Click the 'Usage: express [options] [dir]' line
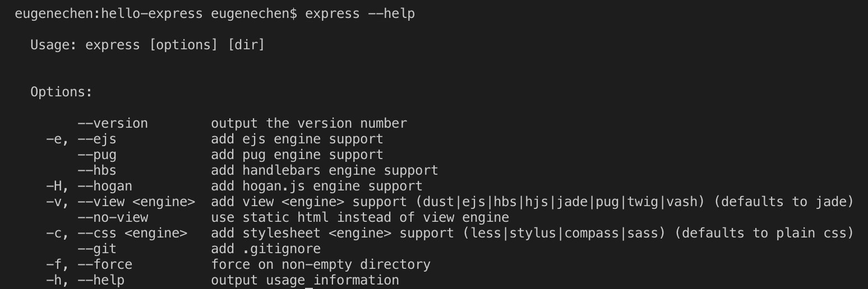868x289 pixels. point(147,45)
